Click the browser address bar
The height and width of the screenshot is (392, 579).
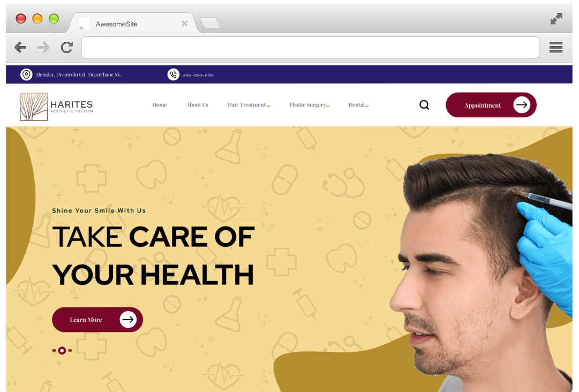coord(310,47)
